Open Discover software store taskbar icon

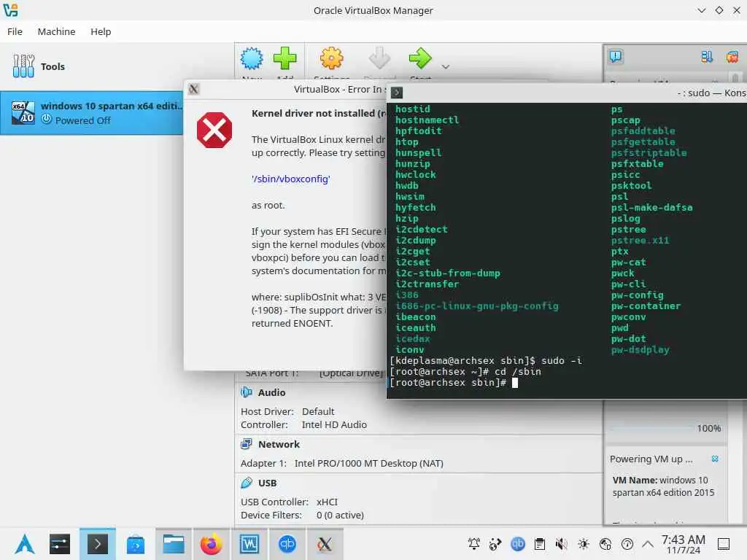(135, 544)
